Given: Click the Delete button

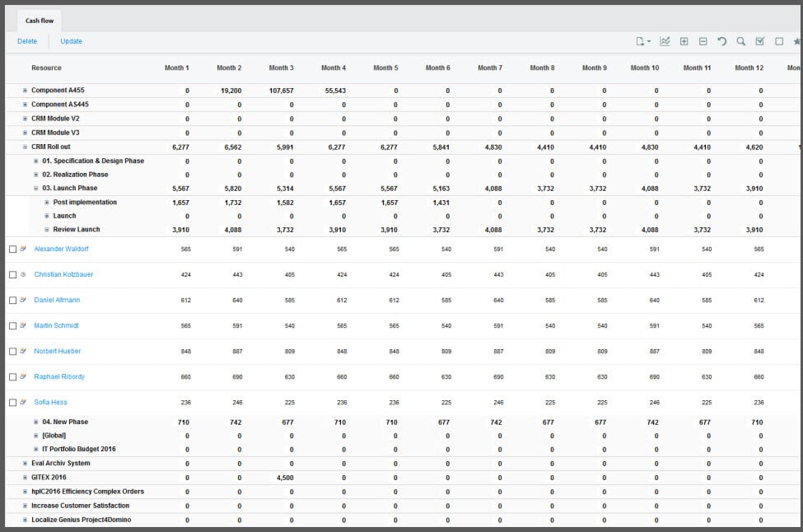Looking at the screenshot, I should click(x=27, y=41).
